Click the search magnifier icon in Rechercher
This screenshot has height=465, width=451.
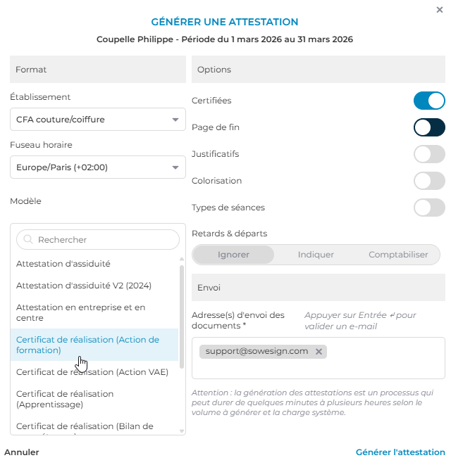point(28,239)
